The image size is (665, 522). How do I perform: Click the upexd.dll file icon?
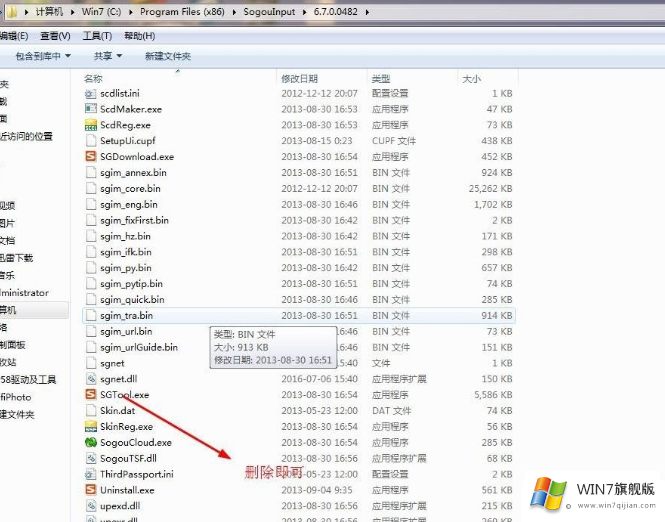pyautogui.click(x=90, y=506)
